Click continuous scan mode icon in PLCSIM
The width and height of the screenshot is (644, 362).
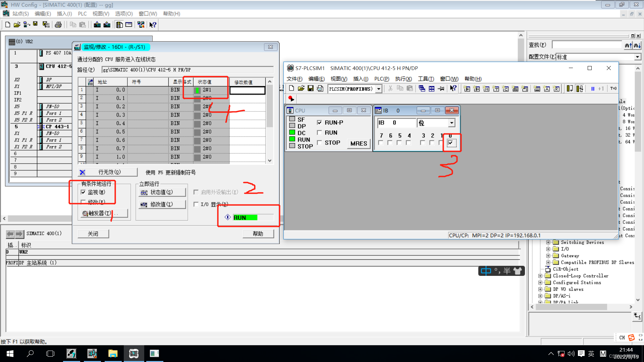[579, 88]
